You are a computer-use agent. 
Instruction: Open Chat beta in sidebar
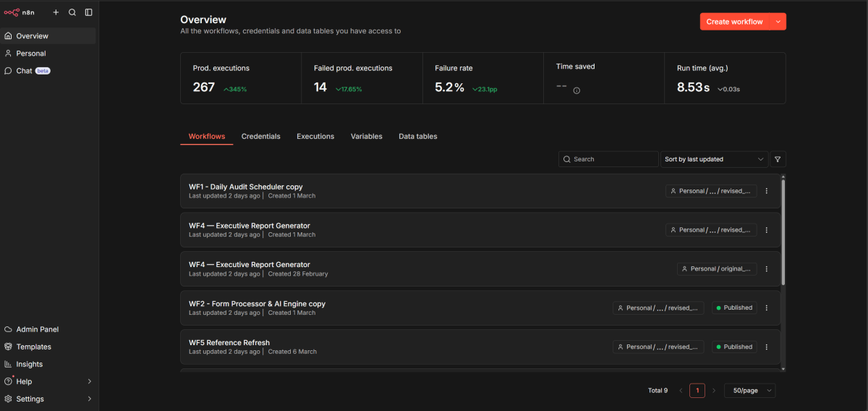point(48,71)
